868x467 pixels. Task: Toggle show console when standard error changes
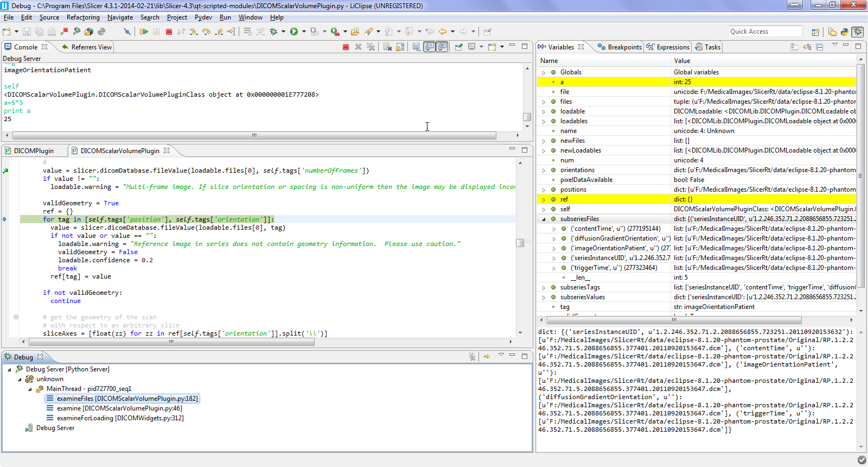pyautogui.click(x=442, y=47)
